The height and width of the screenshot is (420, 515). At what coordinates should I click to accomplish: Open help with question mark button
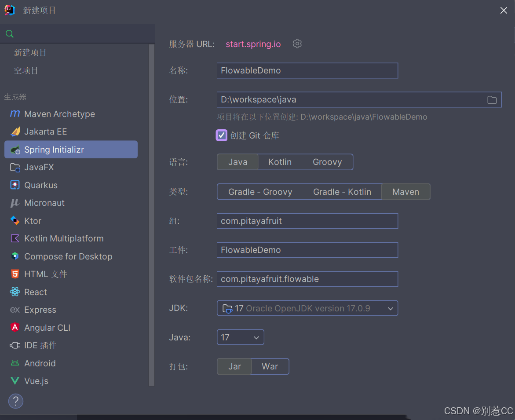click(15, 401)
